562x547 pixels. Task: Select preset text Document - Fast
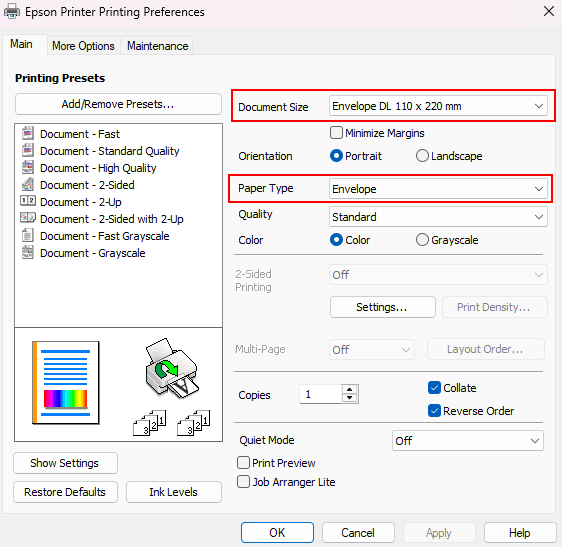coord(80,134)
